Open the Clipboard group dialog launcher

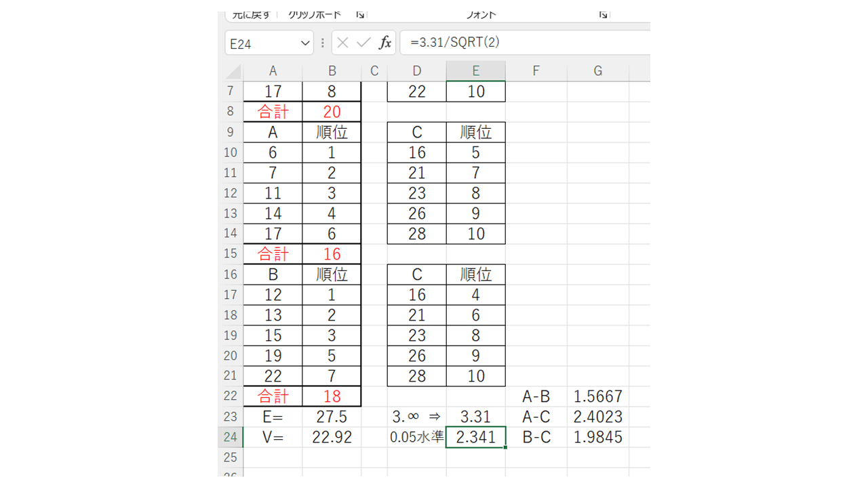click(360, 14)
